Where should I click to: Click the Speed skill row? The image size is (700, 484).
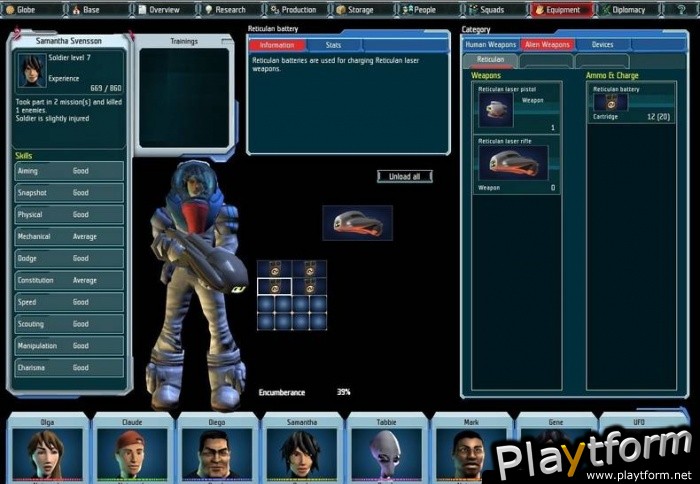[69, 302]
